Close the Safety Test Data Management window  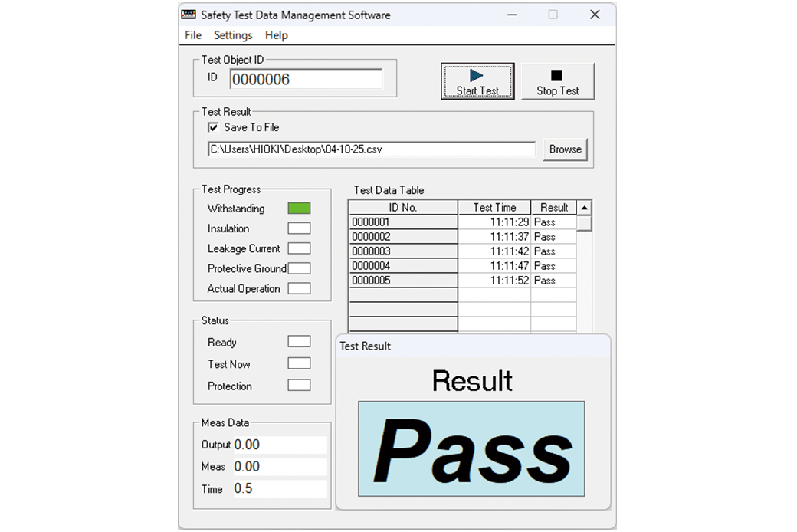tap(595, 15)
